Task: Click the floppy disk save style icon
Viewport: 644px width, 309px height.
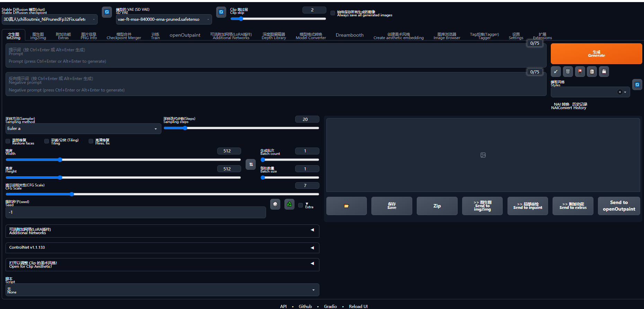Action: (x=604, y=72)
